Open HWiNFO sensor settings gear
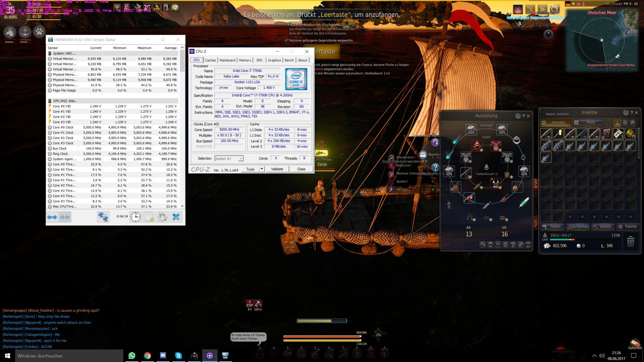This screenshot has width=644, height=362. 162,217
